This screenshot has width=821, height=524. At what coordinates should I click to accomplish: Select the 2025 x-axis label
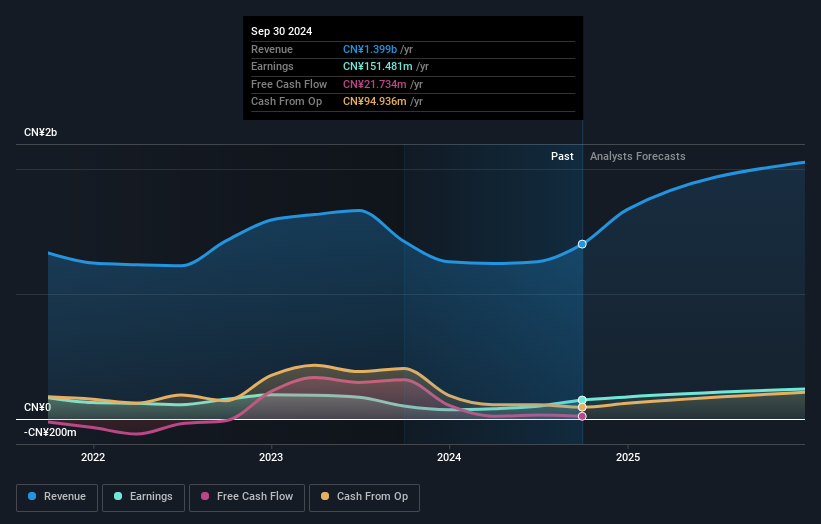pyautogui.click(x=628, y=458)
